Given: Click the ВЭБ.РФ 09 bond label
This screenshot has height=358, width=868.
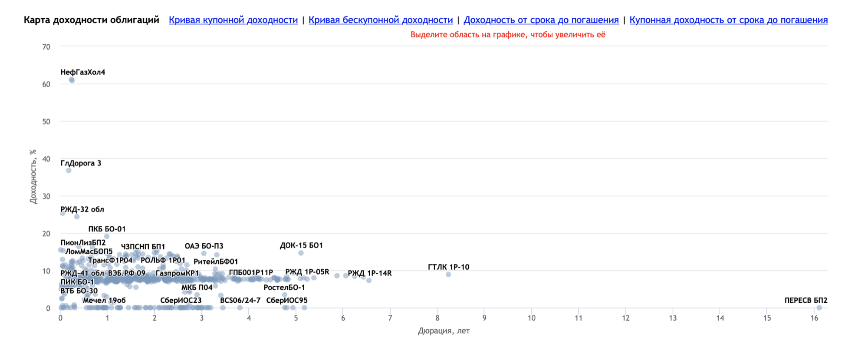Looking at the screenshot, I should pyautogui.click(x=127, y=273).
